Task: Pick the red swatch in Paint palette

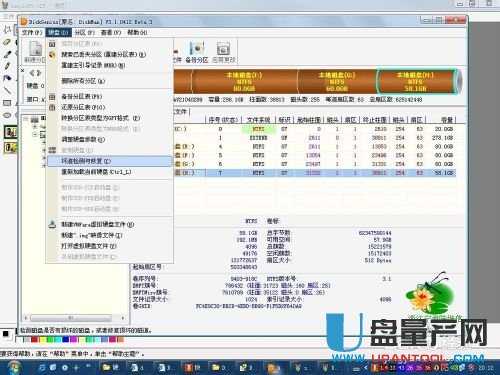Action: [34, 339]
